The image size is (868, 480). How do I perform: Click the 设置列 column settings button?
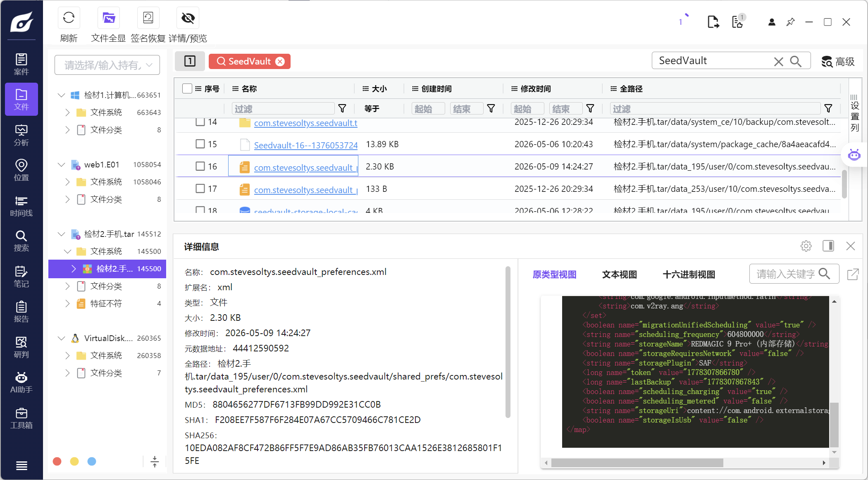click(854, 112)
